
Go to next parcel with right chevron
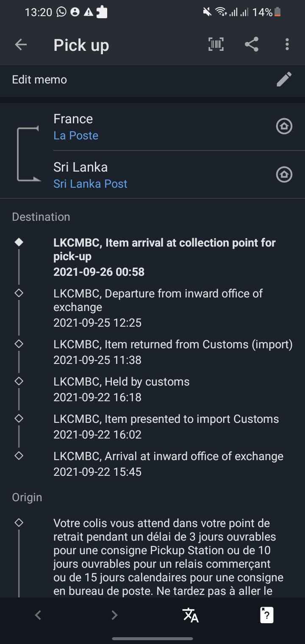(114, 615)
